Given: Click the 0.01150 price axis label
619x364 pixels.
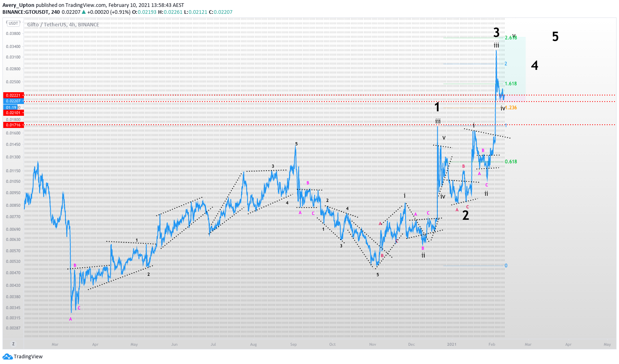Looking at the screenshot, I should tap(13, 171).
